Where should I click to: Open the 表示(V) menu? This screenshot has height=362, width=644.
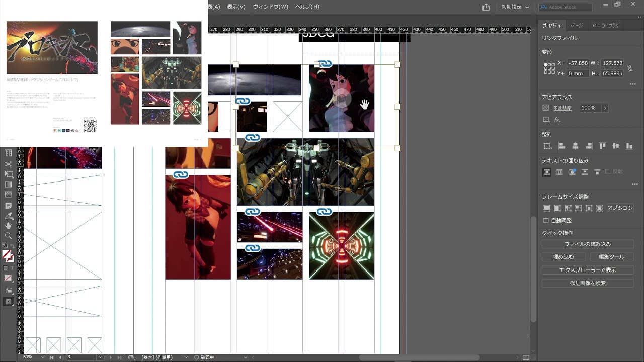pyautogui.click(x=236, y=7)
